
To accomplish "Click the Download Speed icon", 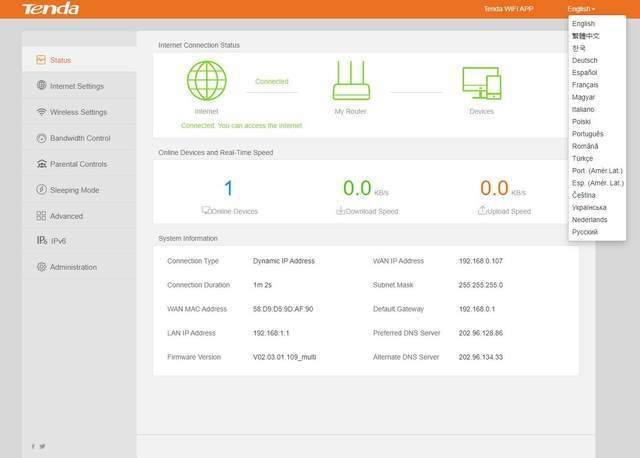I will [340, 211].
